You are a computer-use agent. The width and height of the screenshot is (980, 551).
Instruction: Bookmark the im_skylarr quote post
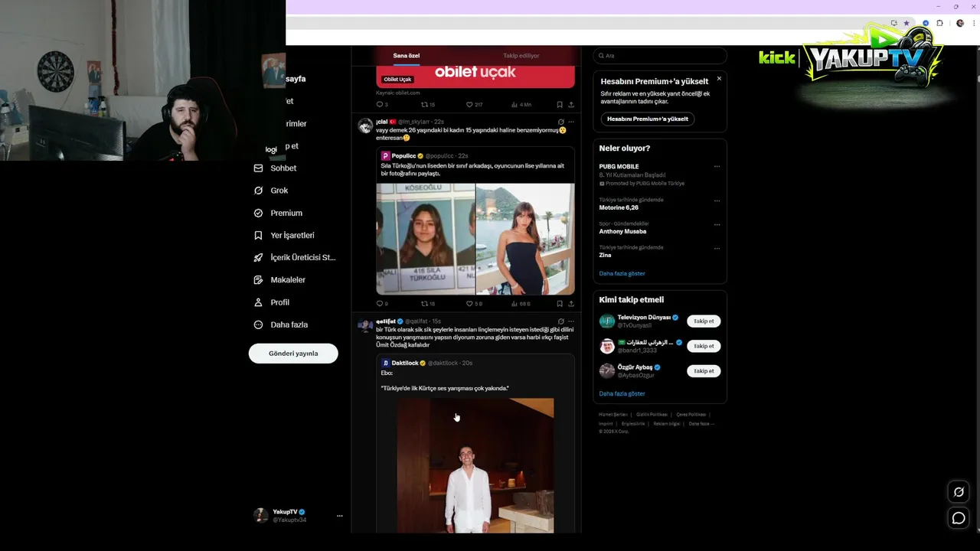coord(560,304)
